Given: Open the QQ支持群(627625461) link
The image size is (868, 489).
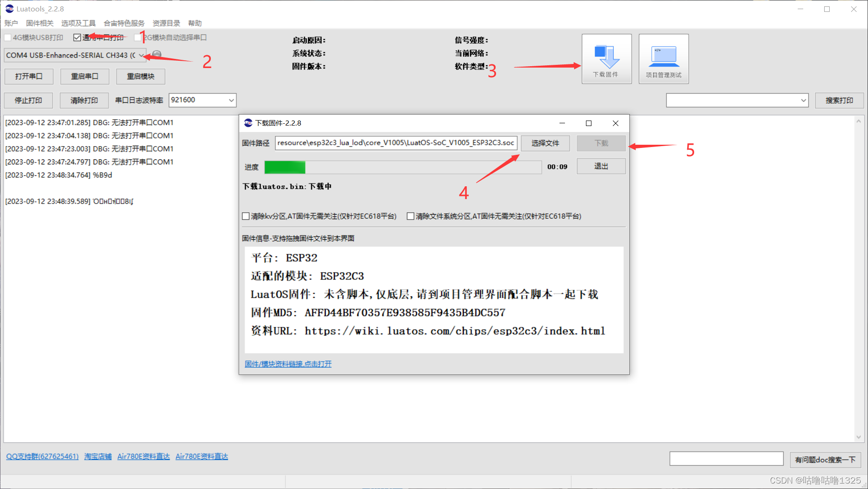Looking at the screenshot, I should click(42, 456).
